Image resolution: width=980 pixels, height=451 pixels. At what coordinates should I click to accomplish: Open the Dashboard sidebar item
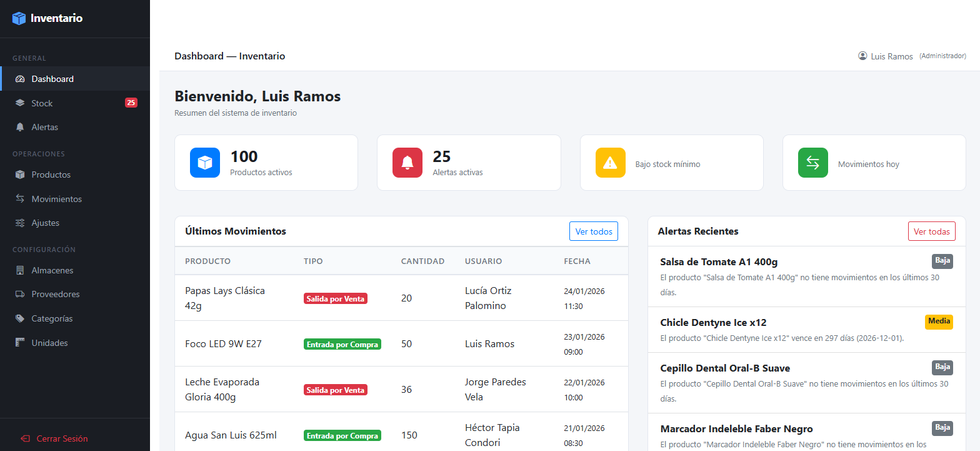click(x=52, y=79)
